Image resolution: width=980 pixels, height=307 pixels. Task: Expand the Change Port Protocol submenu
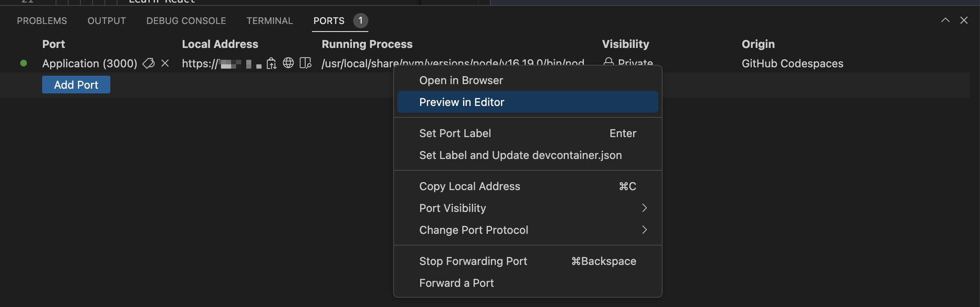click(527, 230)
